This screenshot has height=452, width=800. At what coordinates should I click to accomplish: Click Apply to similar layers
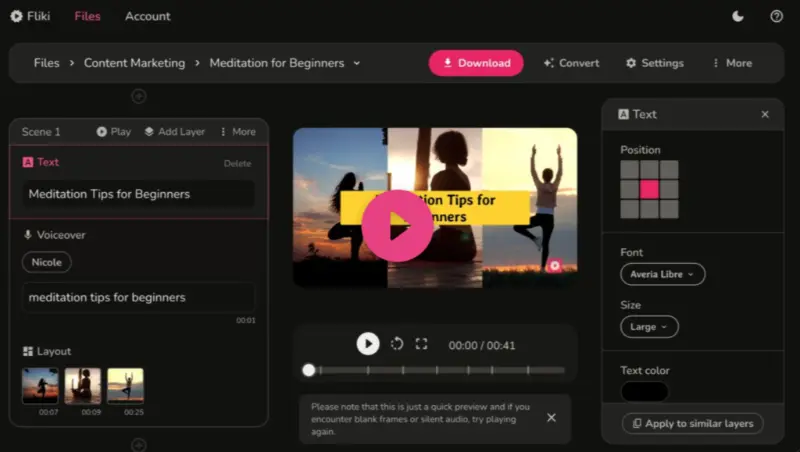693,424
